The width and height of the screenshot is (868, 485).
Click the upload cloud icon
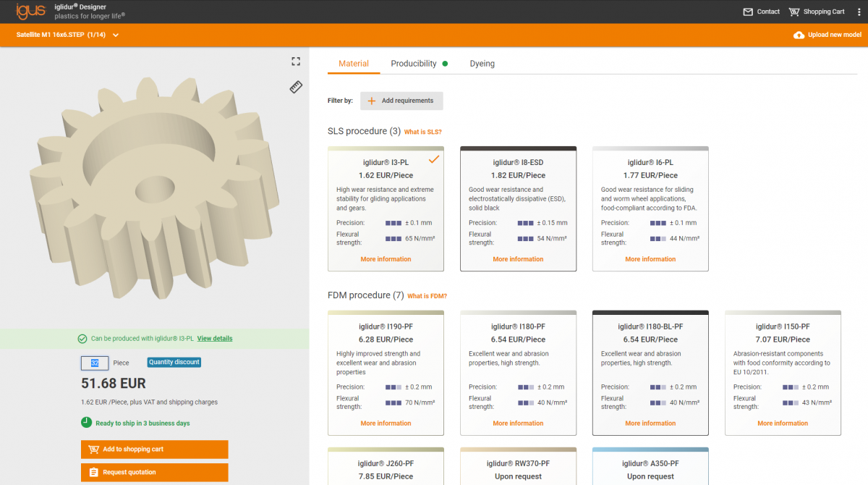799,35
